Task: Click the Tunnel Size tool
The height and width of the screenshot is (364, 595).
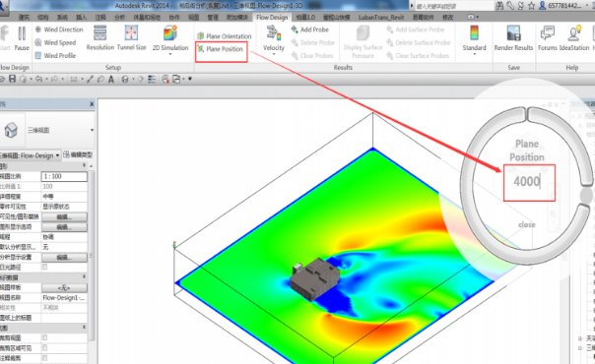Action: 131,38
